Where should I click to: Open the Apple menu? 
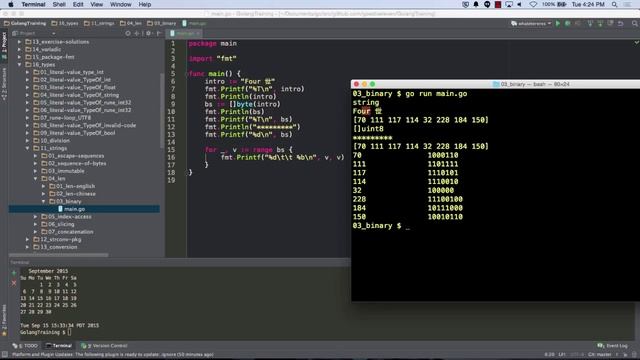coord(11,4)
